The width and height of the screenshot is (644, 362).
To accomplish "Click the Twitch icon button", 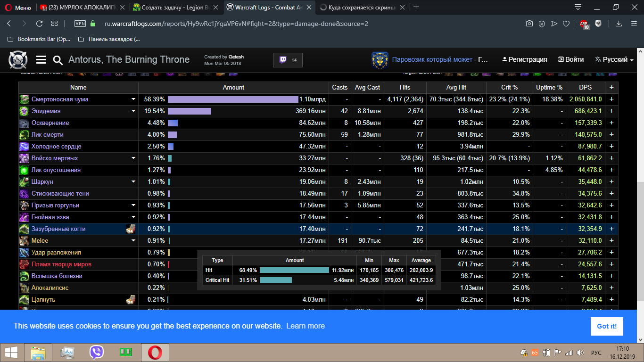I will pos(288,60).
